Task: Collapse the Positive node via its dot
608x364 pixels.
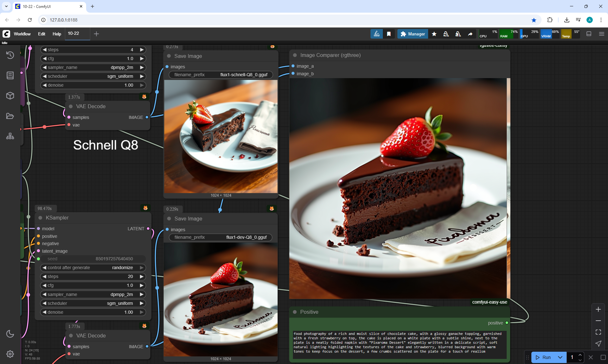Action: [295, 312]
